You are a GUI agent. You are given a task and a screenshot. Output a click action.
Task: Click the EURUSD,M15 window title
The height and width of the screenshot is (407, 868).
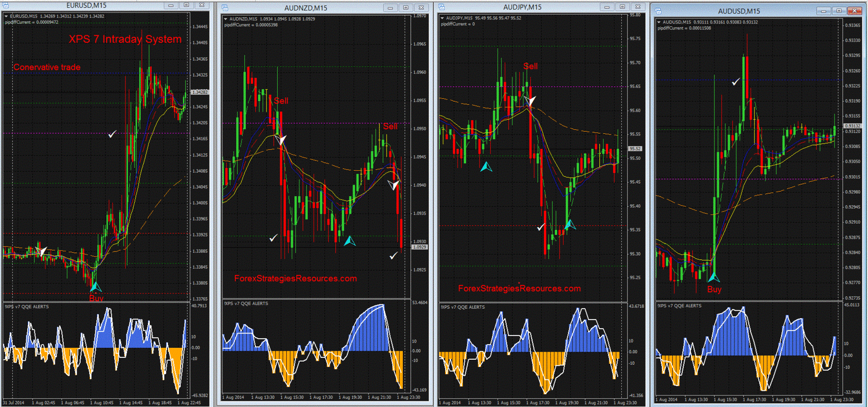pos(86,5)
